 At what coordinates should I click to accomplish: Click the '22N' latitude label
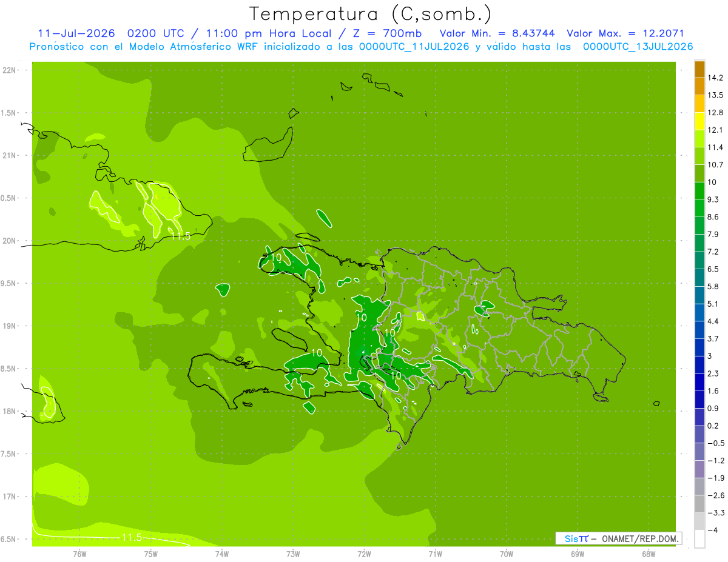pos(10,70)
